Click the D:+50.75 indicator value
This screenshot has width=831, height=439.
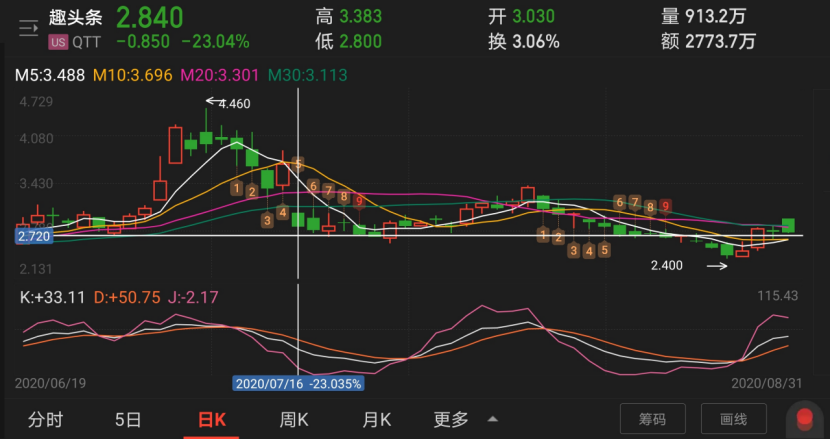(x=127, y=297)
